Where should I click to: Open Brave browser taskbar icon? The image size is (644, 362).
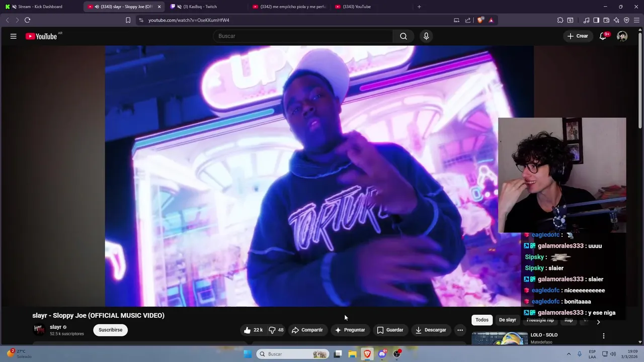(x=367, y=354)
